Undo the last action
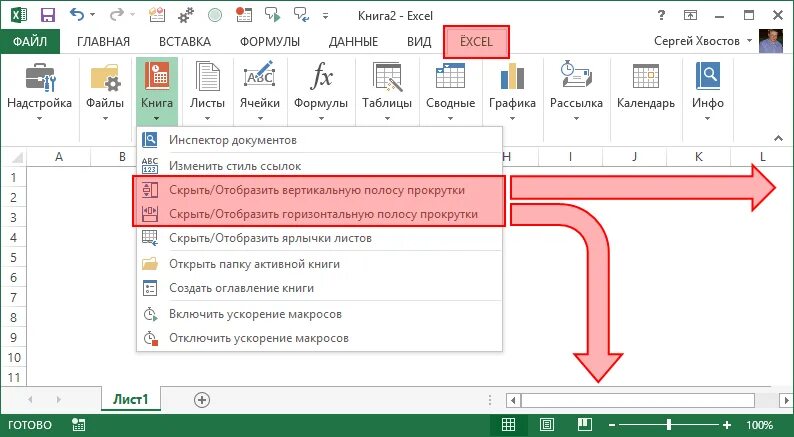This screenshot has height=437, width=794. 77,15
